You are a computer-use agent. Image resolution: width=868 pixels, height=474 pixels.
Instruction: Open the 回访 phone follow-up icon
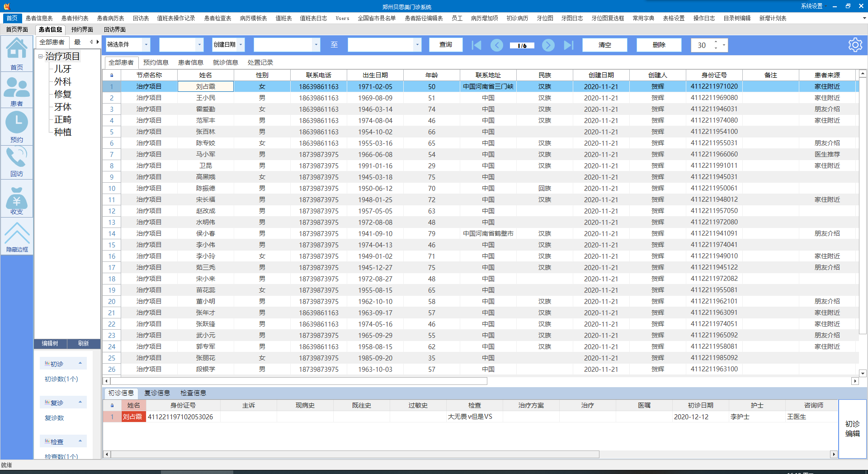click(17, 162)
